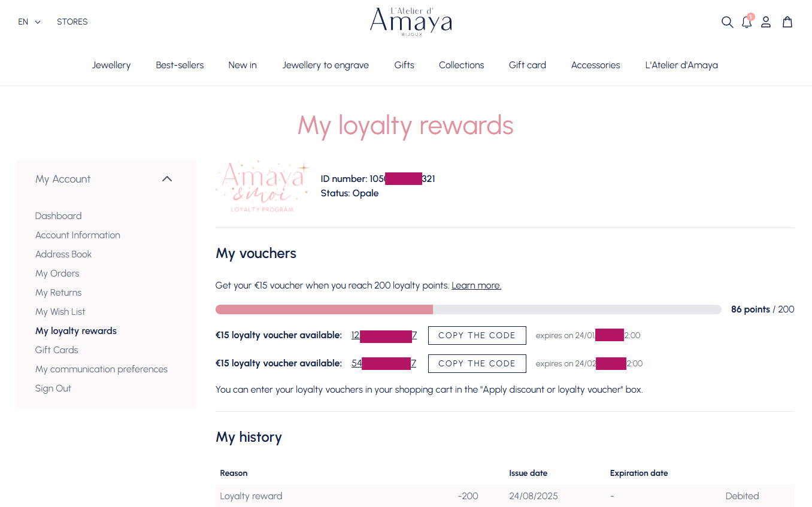Click the loyalty points progress bar
The height and width of the screenshot is (507, 812).
tap(468, 309)
